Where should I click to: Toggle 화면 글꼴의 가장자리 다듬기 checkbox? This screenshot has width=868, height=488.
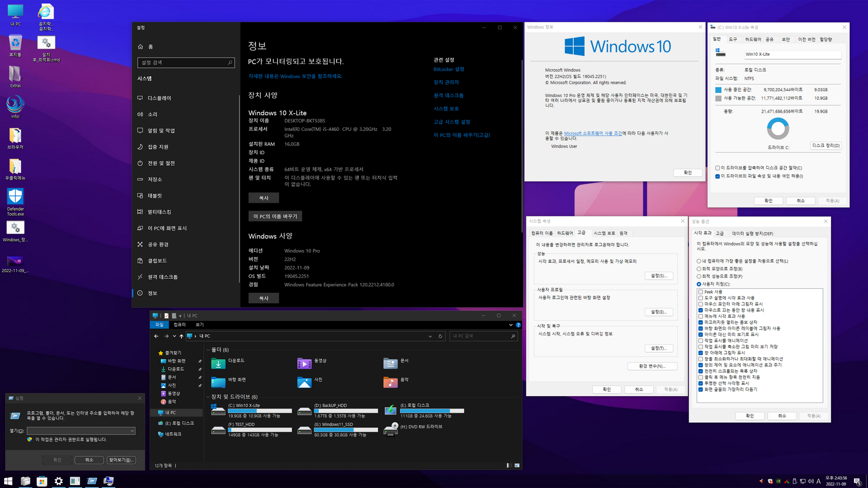pos(701,389)
